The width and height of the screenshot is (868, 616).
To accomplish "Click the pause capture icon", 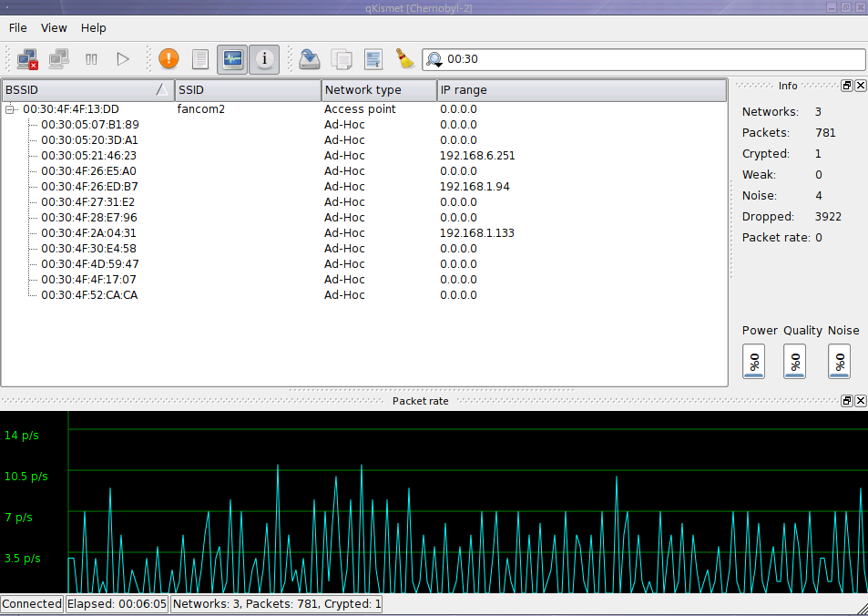I will (91, 59).
